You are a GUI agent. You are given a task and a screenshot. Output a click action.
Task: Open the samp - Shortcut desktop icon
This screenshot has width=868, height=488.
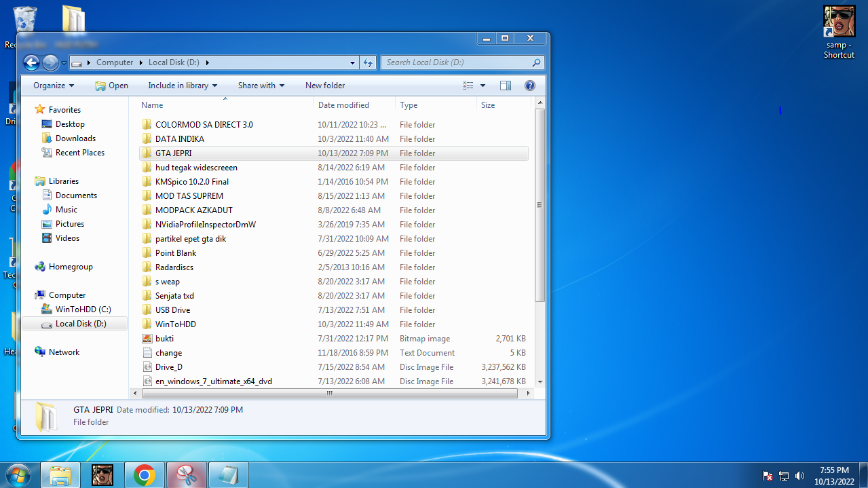pos(839,33)
